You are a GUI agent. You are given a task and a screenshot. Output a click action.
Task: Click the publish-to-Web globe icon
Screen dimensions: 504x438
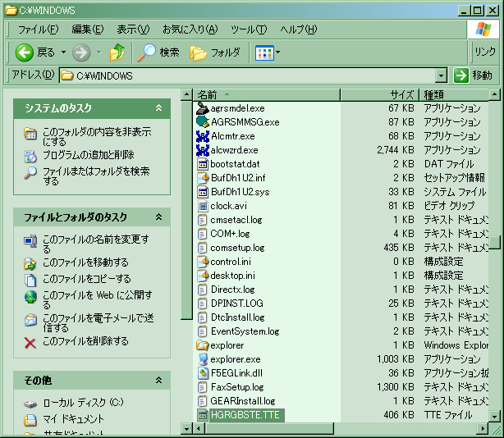tap(30, 297)
